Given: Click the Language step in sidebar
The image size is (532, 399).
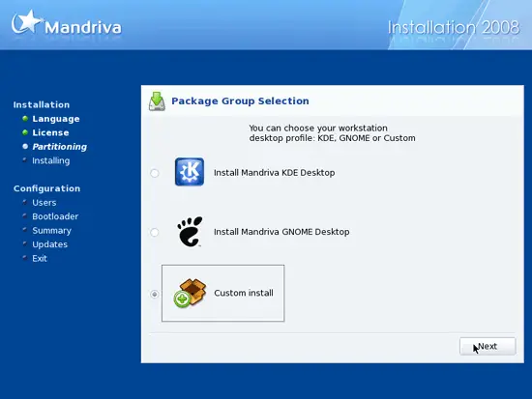Looking at the screenshot, I should pos(56,119).
